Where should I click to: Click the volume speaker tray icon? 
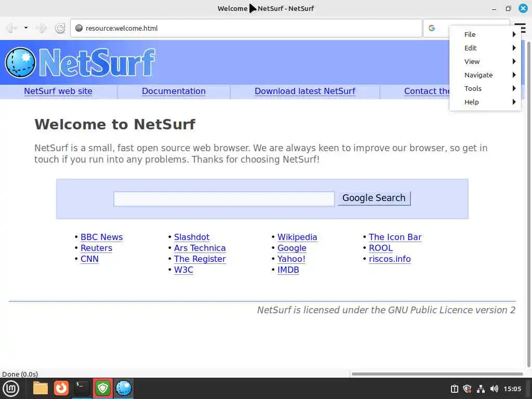coord(494,389)
